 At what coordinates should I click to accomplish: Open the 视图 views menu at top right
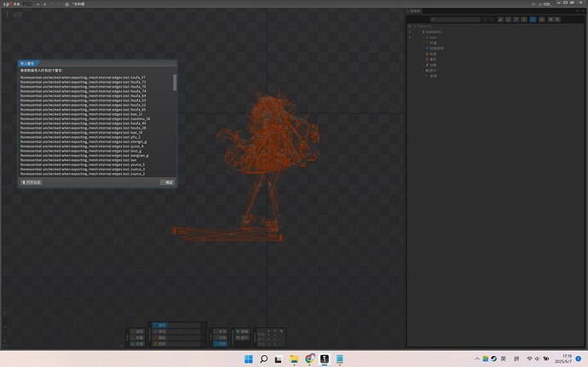click(x=545, y=4)
